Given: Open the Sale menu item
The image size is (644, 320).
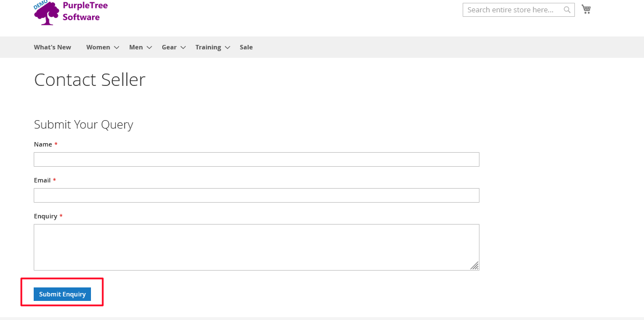Looking at the screenshot, I should pos(246,47).
